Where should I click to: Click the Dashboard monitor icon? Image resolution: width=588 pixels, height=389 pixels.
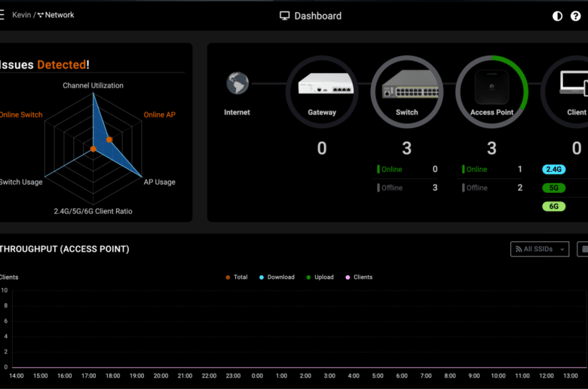(x=285, y=16)
